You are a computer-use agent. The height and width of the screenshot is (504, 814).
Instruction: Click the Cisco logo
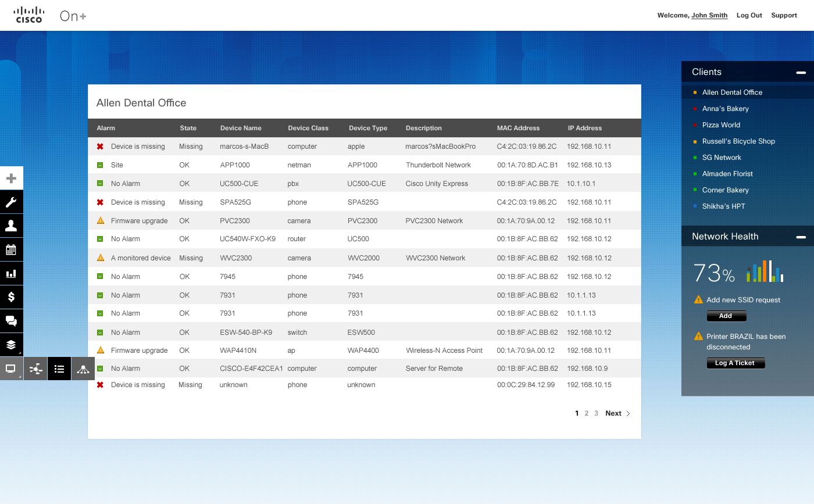(x=28, y=15)
